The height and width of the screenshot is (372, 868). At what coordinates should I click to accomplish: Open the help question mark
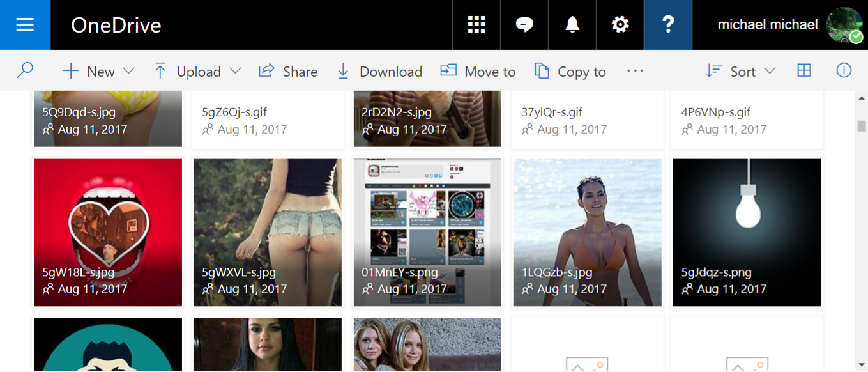point(668,25)
